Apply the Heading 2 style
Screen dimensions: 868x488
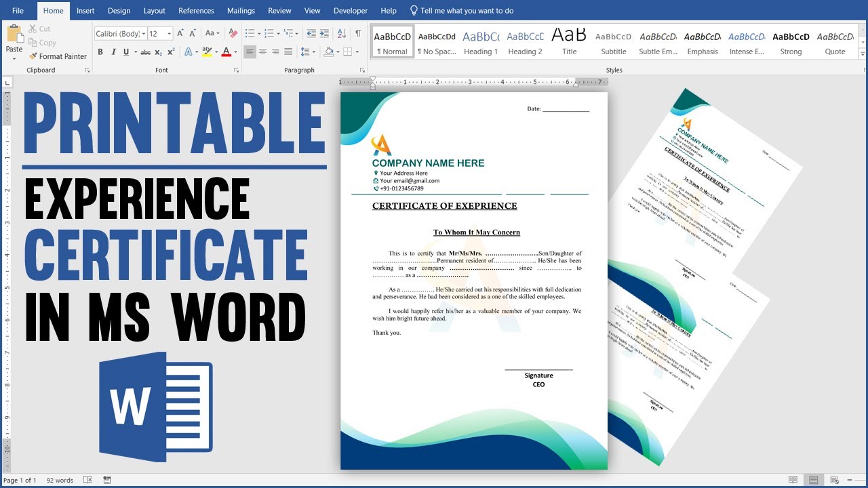(525, 42)
